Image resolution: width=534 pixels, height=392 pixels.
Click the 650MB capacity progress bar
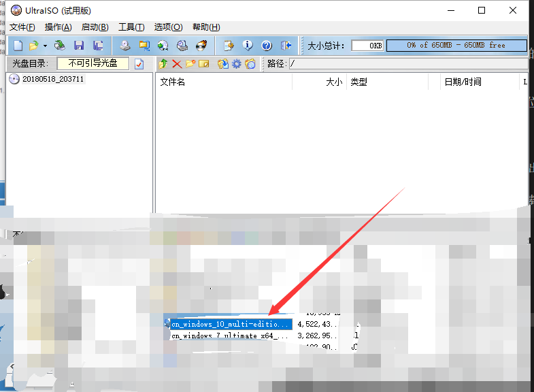[456, 46]
